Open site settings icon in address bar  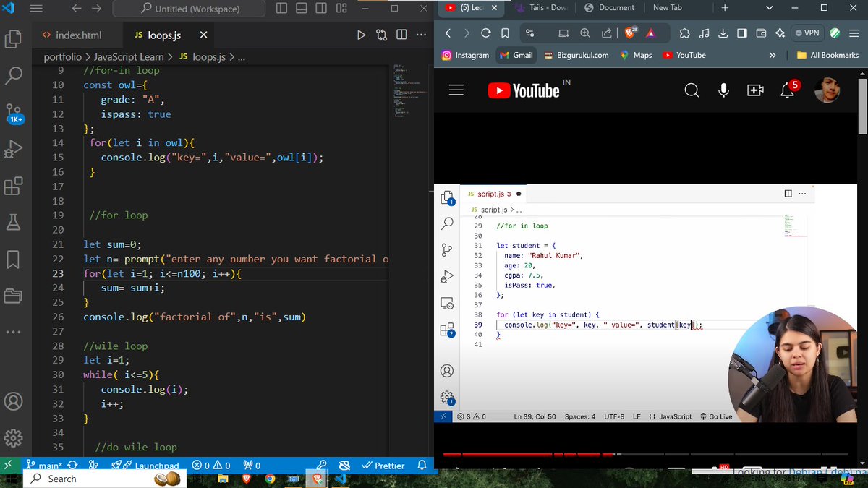tap(530, 33)
